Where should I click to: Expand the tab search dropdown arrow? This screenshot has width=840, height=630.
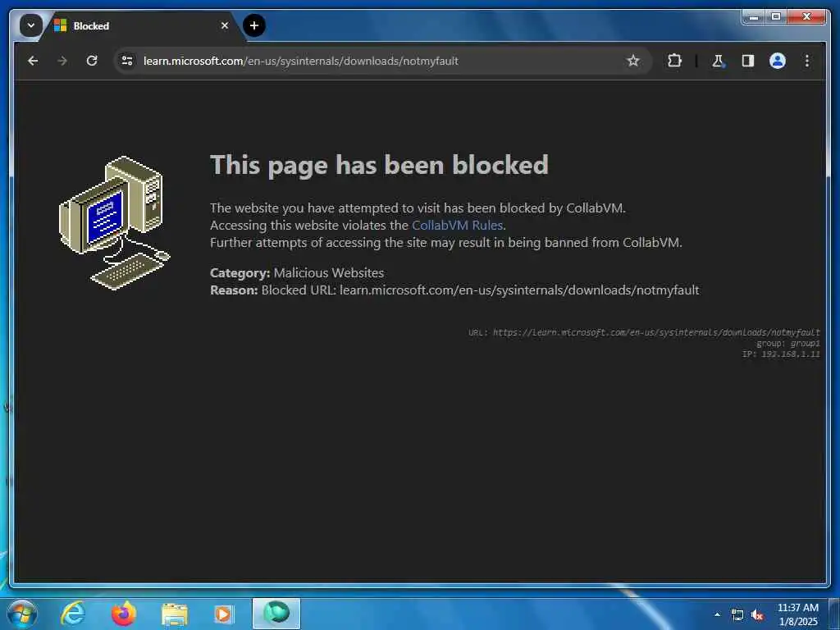tap(30, 25)
